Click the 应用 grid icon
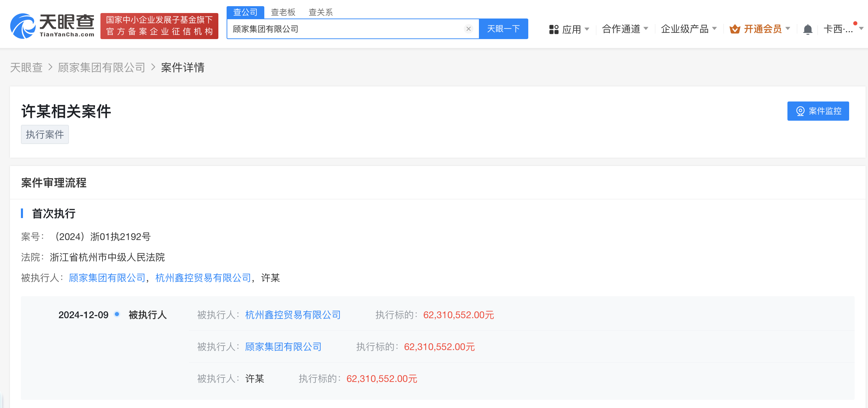868x408 pixels. point(554,29)
